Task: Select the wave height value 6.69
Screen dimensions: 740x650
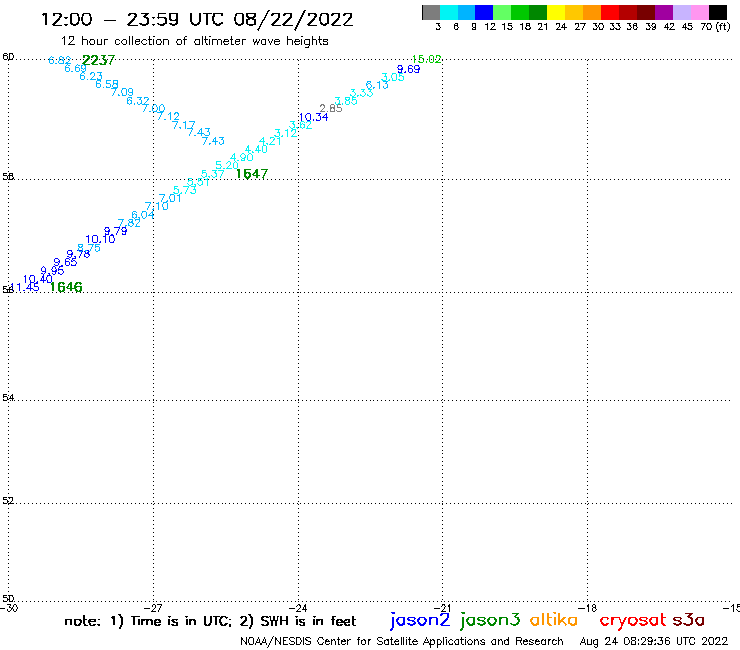Action: point(76,68)
